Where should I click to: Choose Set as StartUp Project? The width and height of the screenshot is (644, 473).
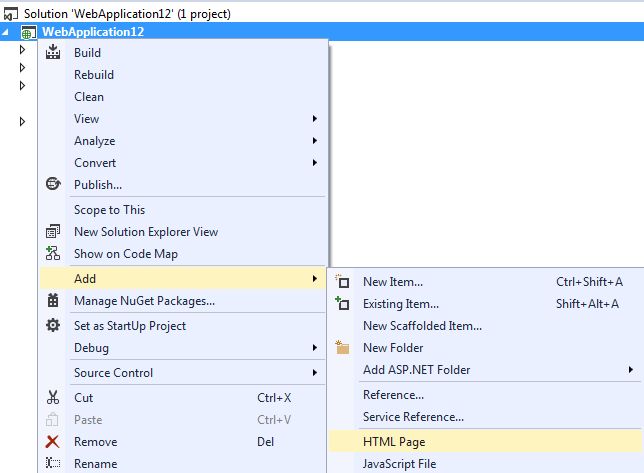(184, 326)
